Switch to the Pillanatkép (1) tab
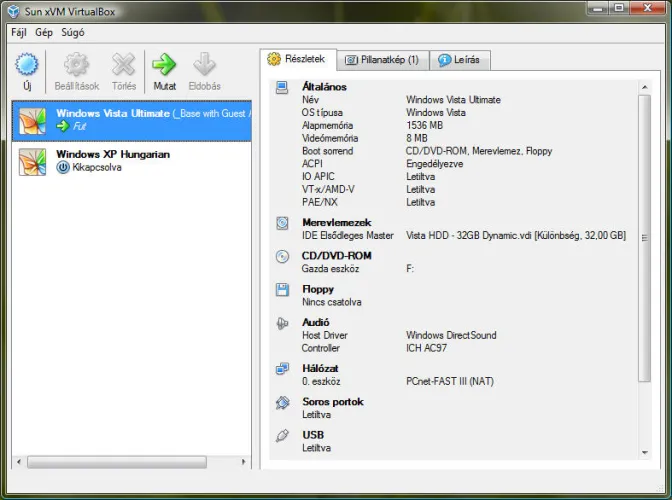The width and height of the screenshot is (672, 500). pos(382,60)
